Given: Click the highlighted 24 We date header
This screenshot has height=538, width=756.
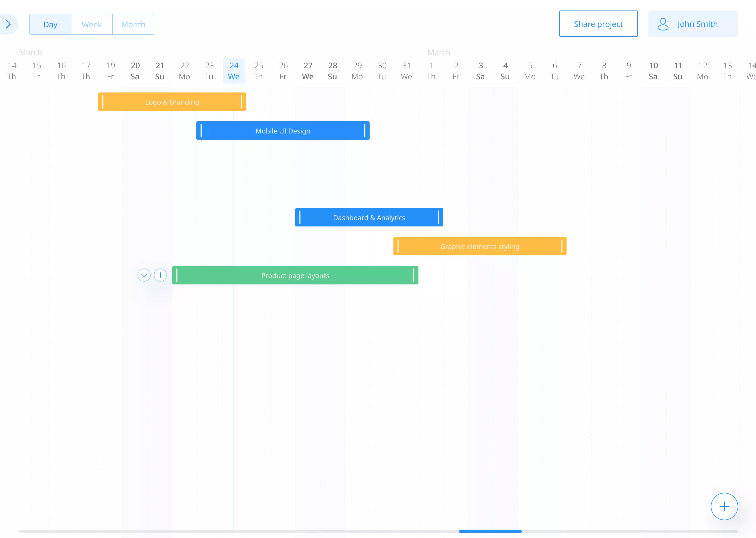Looking at the screenshot, I should [x=234, y=71].
